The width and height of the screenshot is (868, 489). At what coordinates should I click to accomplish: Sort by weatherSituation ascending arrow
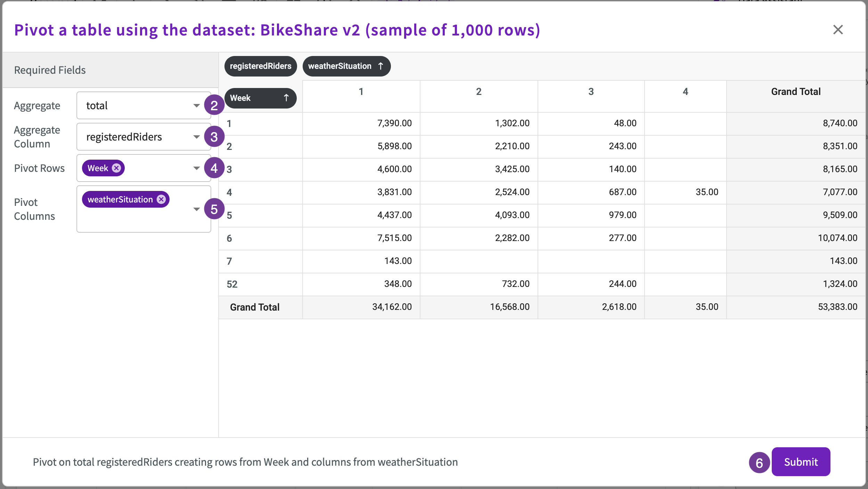coord(380,66)
